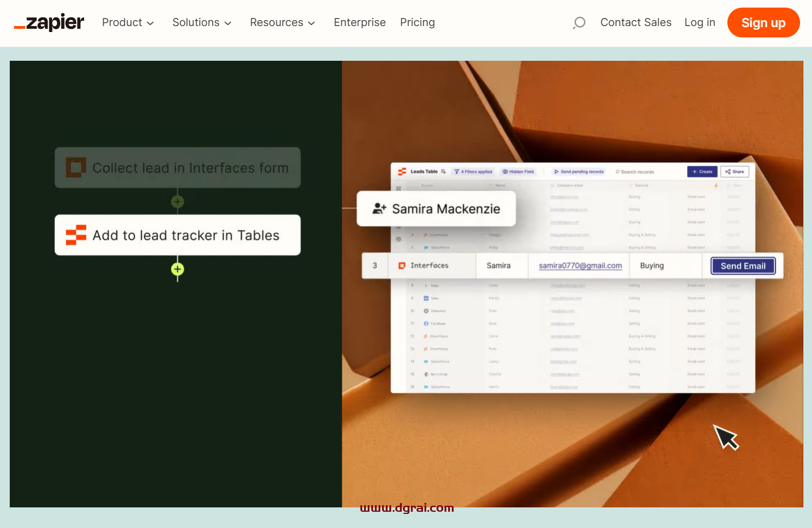Image resolution: width=812 pixels, height=528 pixels.
Task: Open the Enterprise page
Action: click(x=360, y=22)
